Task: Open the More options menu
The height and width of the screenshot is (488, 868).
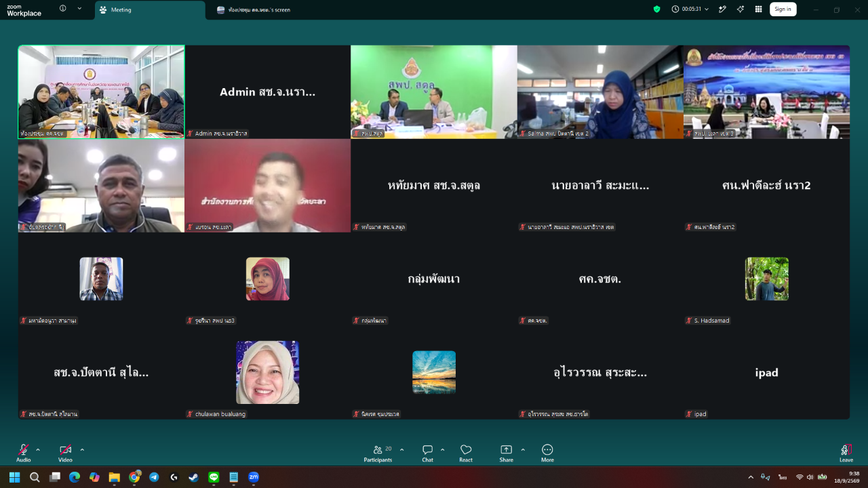Action: tap(547, 453)
